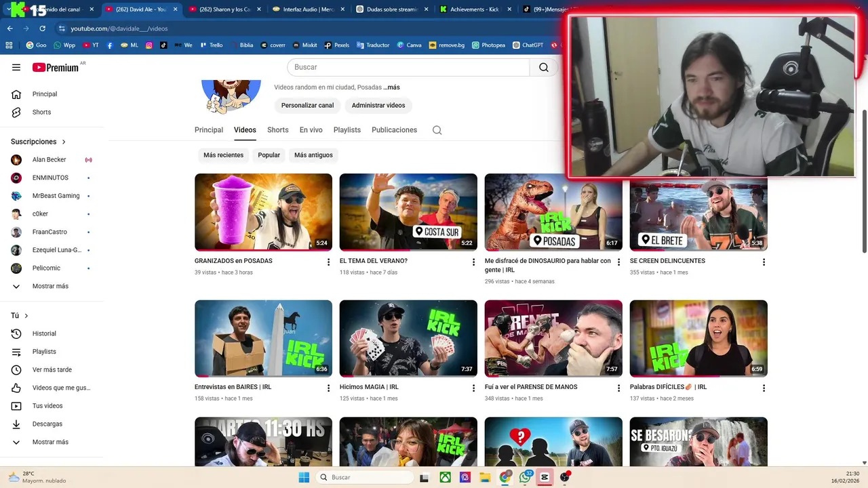Go back with the browser back arrow

click(10, 28)
